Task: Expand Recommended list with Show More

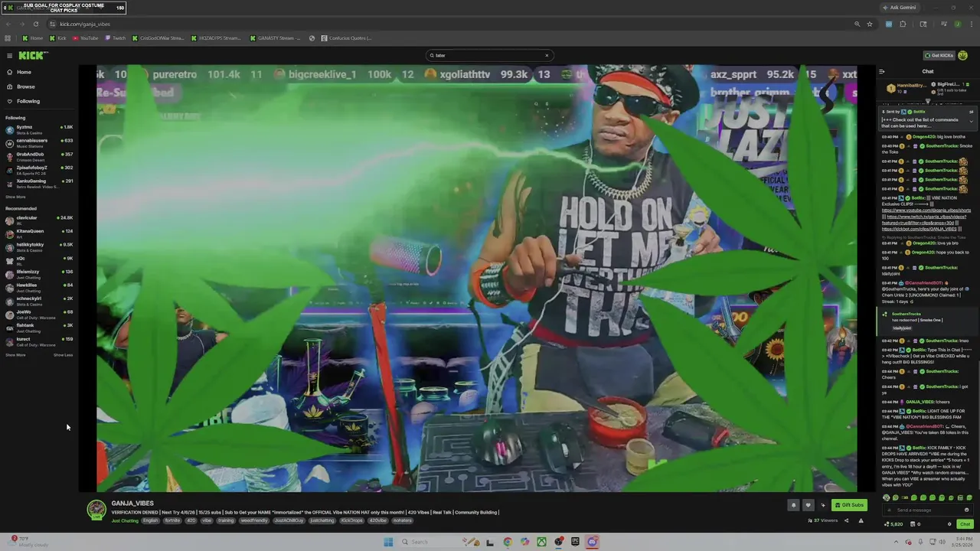Action: coord(15,355)
